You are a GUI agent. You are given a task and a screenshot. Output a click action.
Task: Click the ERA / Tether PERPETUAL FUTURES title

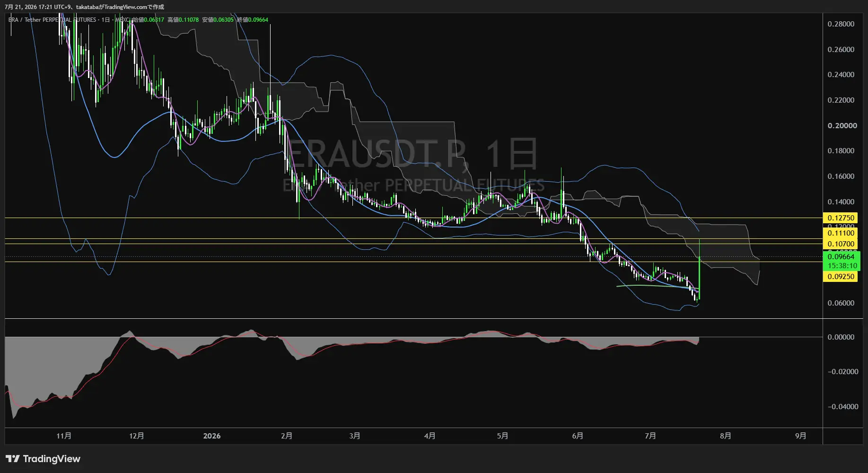point(52,20)
